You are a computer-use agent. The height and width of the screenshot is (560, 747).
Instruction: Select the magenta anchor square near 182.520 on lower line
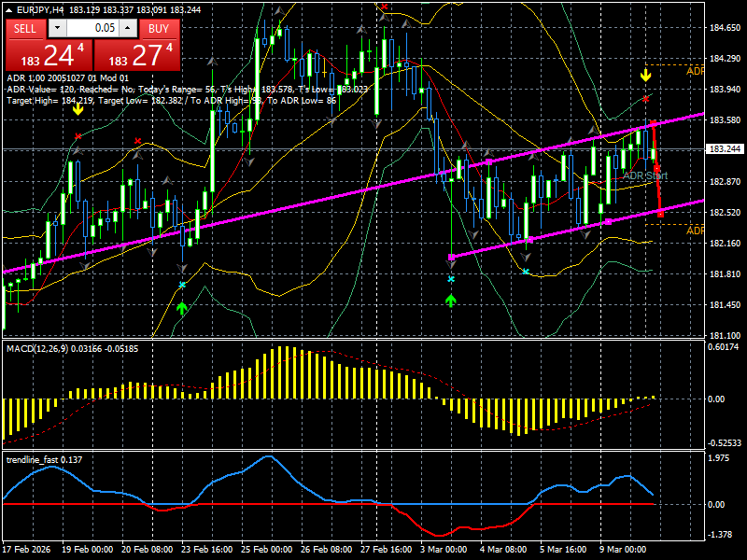[x=609, y=221]
